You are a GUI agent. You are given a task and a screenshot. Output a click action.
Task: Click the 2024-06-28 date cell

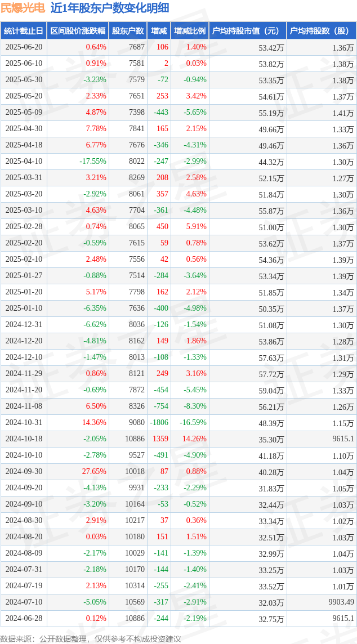24,619
